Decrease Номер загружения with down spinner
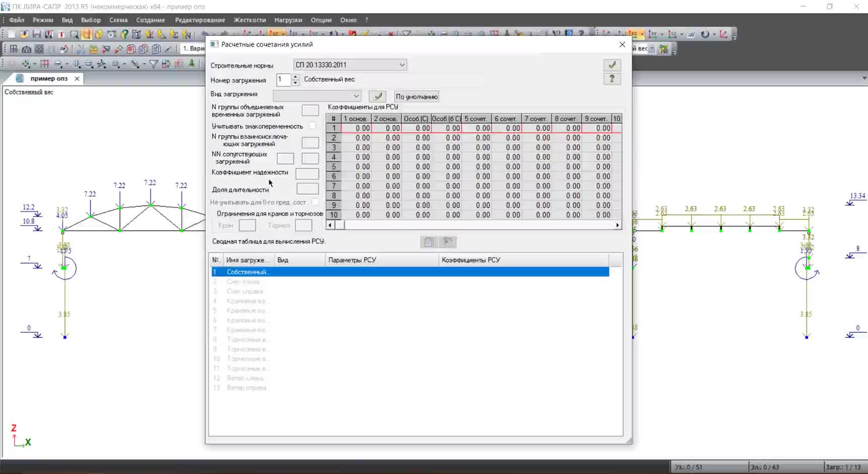868x474 pixels. point(295,83)
